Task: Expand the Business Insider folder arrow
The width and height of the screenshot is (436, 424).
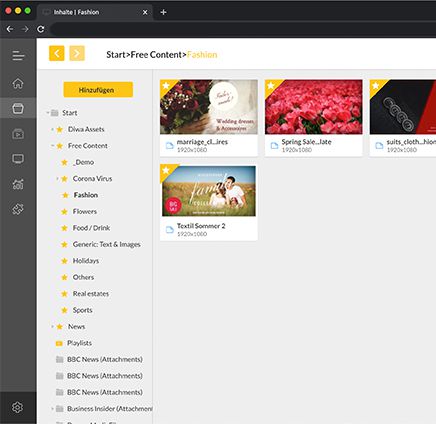Action: 52,409
